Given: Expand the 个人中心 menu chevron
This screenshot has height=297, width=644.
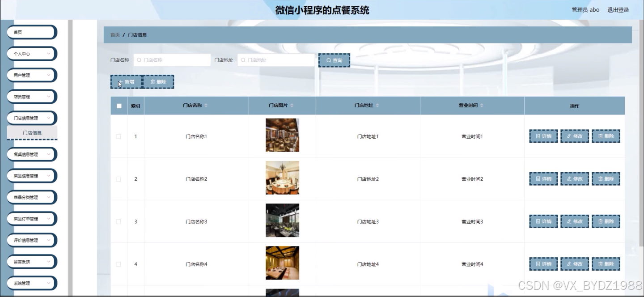Looking at the screenshot, I should (49, 53).
